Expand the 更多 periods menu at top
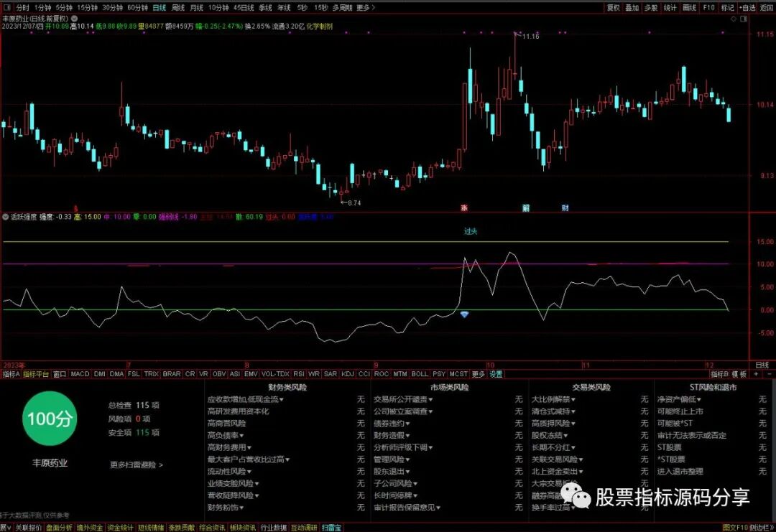Image resolution: width=776 pixels, height=532 pixels. [366, 7]
